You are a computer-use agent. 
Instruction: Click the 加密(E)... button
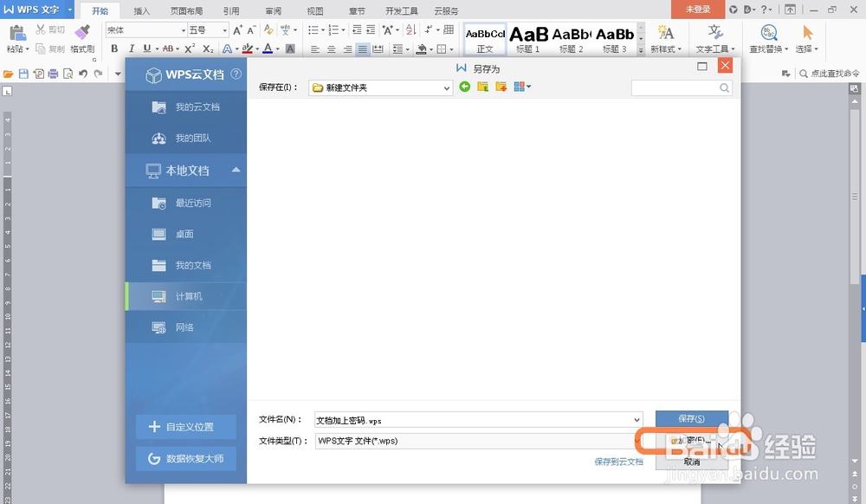691,441
